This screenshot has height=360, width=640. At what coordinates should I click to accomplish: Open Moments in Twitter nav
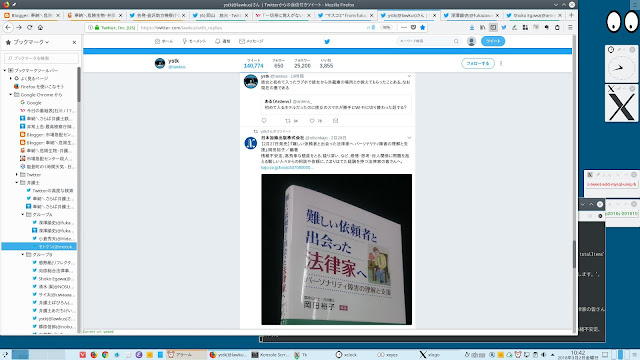click(194, 41)
